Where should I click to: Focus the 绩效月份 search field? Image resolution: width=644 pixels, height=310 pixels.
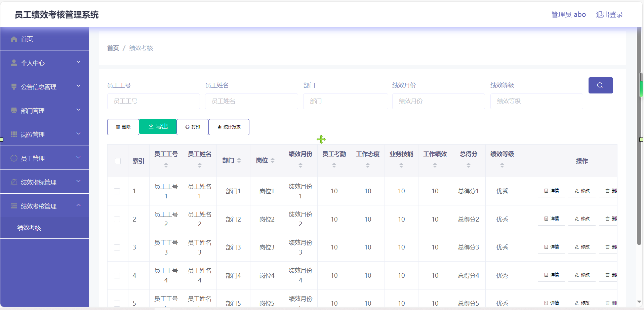click(439, 101)
